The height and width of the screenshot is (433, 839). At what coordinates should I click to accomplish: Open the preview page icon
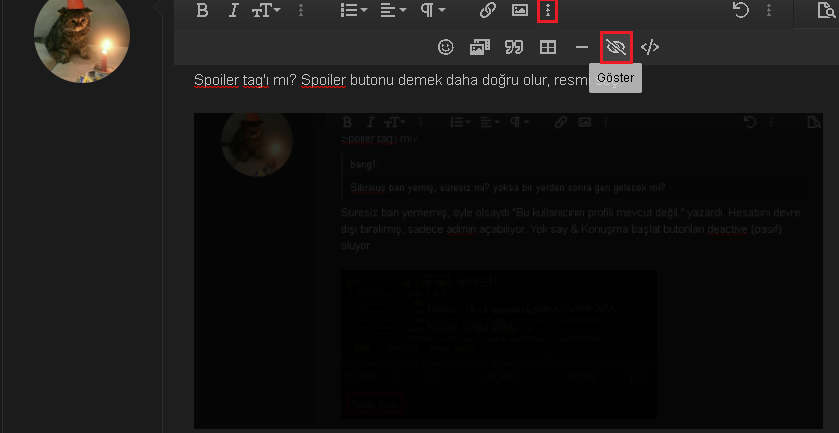tap(827, 11)
